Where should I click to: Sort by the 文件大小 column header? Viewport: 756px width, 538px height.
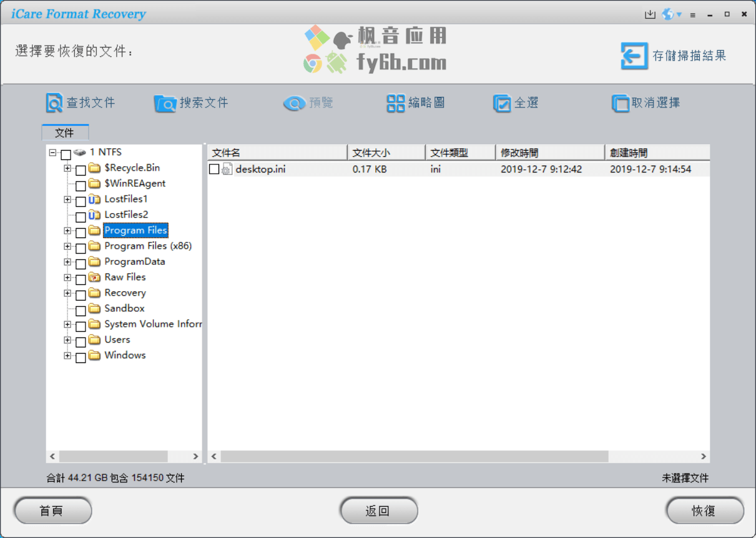(386, 152)
